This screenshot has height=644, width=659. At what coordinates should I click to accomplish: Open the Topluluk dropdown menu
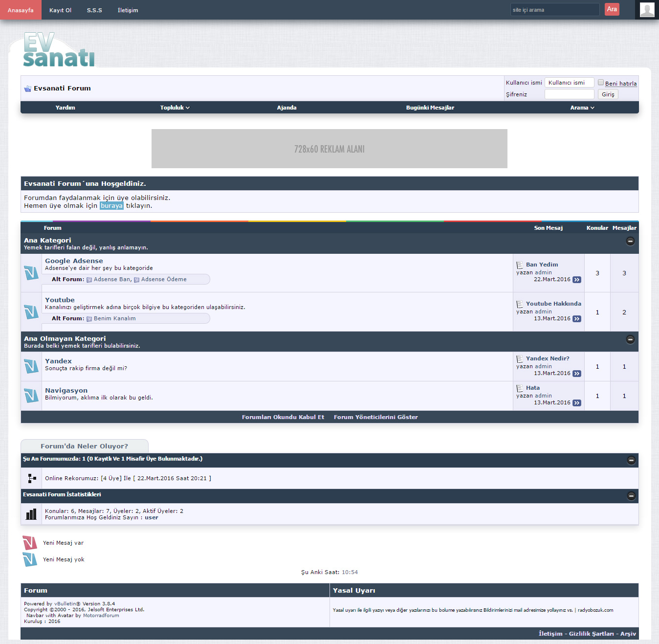pos(175,108)
